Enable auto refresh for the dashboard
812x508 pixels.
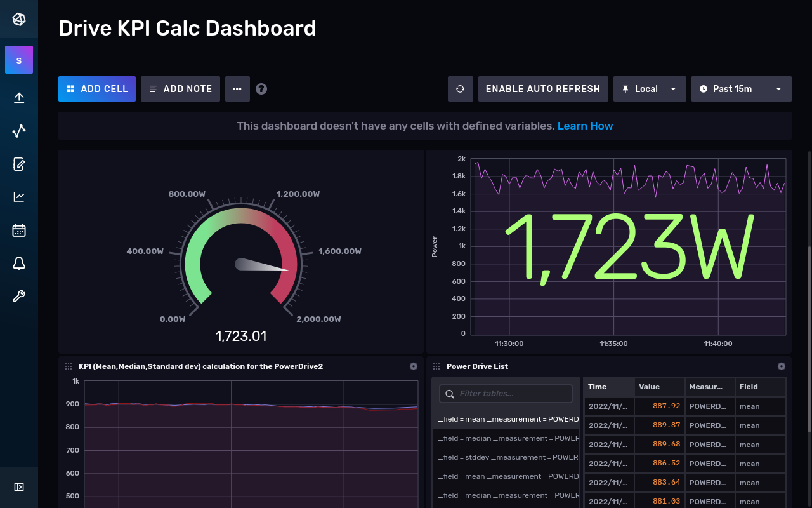(x=543, y=88)
